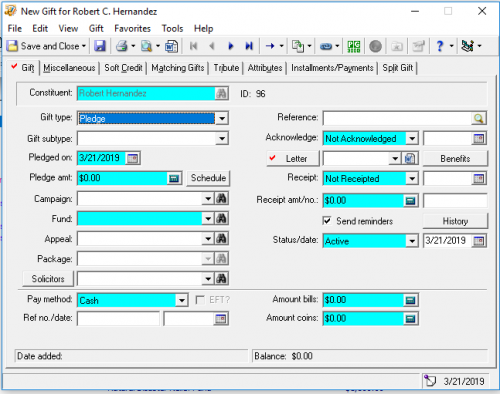The image size is (500, 394).
Task: Toggle the Send reminders checkbox
Action: click(x=327, y=221)
